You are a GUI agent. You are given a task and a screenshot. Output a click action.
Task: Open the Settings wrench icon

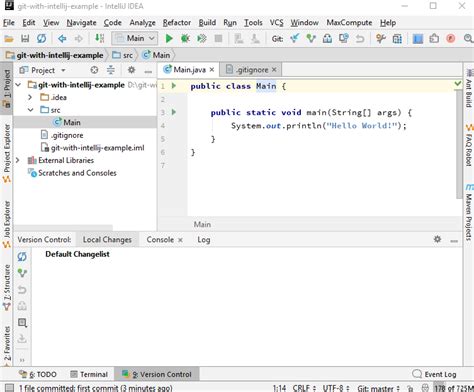[x=381, y=39]
